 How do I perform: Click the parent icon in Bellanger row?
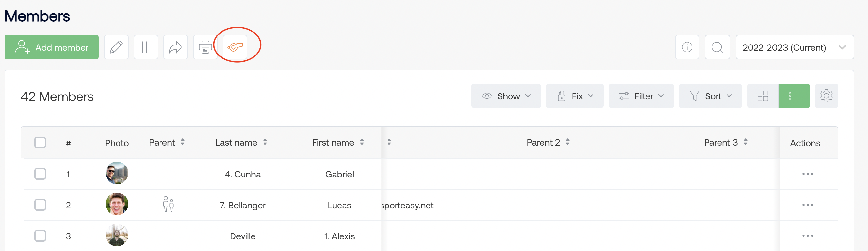[169, 204]
